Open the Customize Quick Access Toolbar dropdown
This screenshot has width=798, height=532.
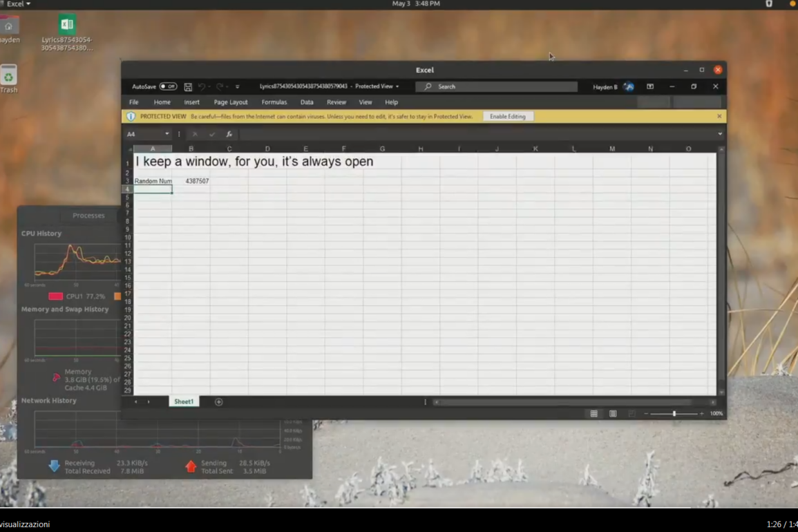238,87
